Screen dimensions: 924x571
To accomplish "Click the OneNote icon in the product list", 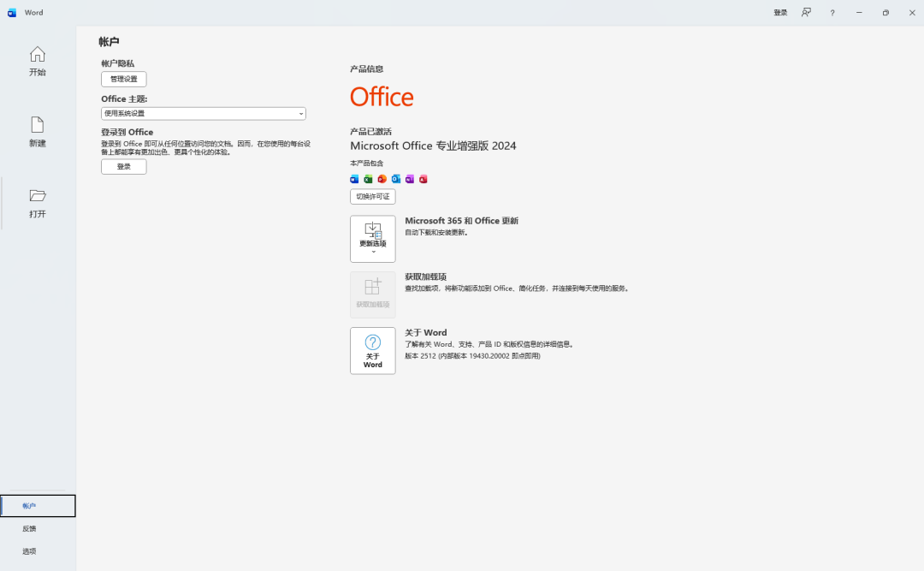I will point(409,179).
